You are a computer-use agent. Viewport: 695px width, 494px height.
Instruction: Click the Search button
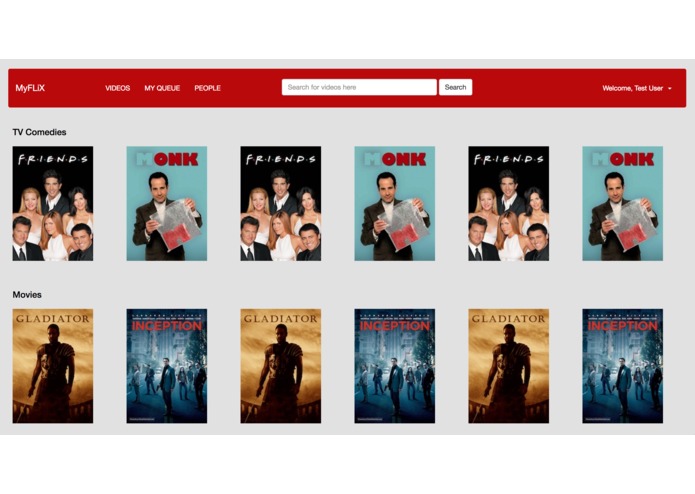[455, 87]
